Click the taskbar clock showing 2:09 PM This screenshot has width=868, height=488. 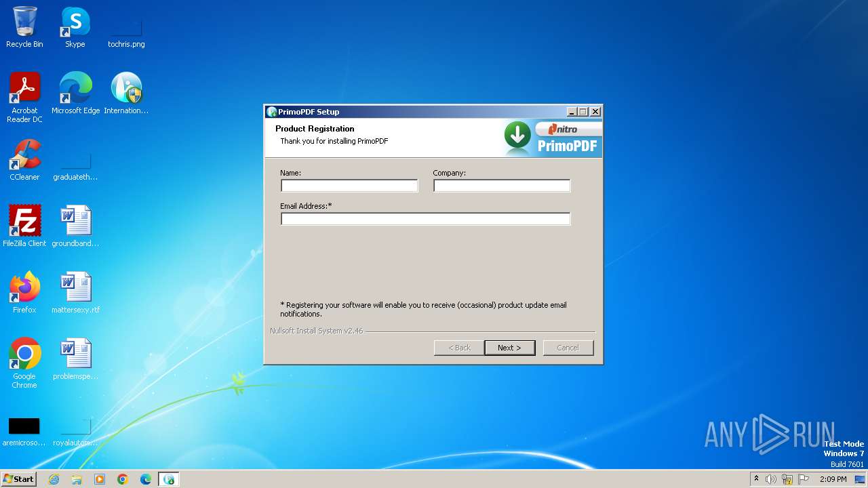833,479
